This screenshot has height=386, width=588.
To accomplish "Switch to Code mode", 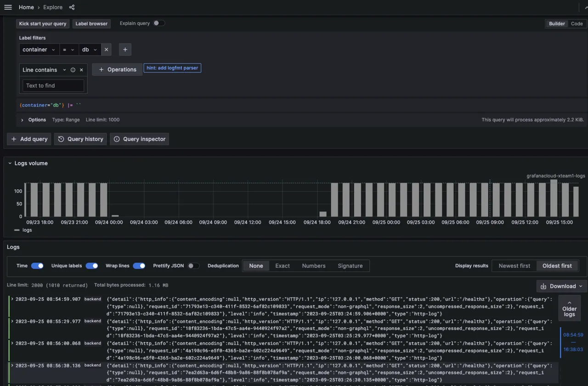I will tap(577, 24).
